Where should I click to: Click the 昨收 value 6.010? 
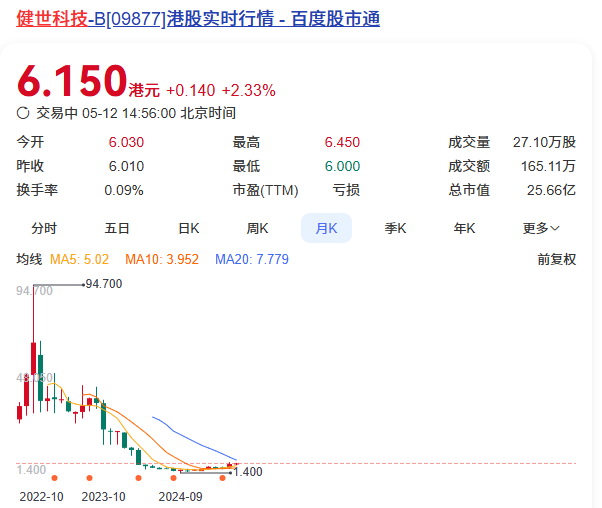[x=126, y=166]
